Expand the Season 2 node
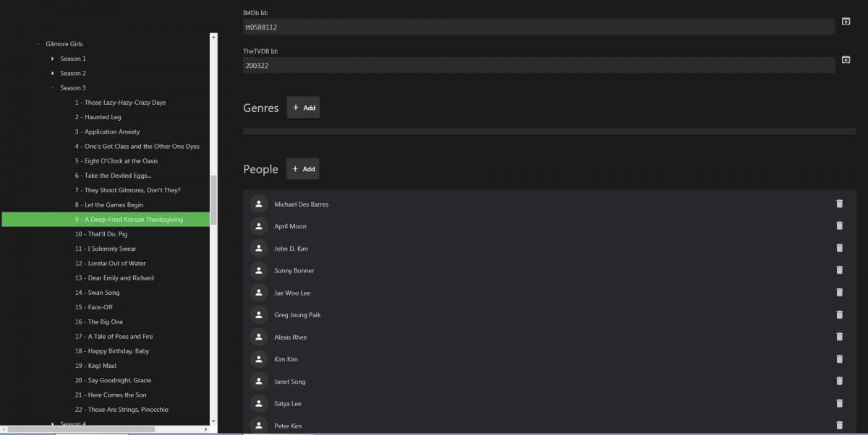 (53, 73)
